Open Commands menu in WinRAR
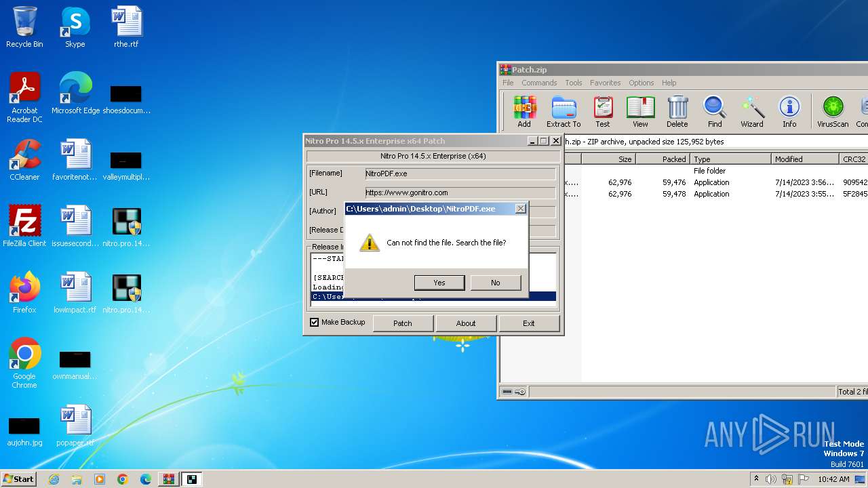868x488 pixels. pos(539,83)
